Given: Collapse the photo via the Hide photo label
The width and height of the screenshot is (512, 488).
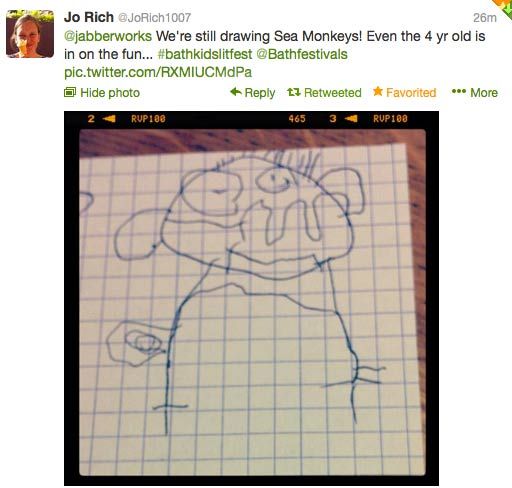Looking at the screenshot, I should (x=110, y=93).
